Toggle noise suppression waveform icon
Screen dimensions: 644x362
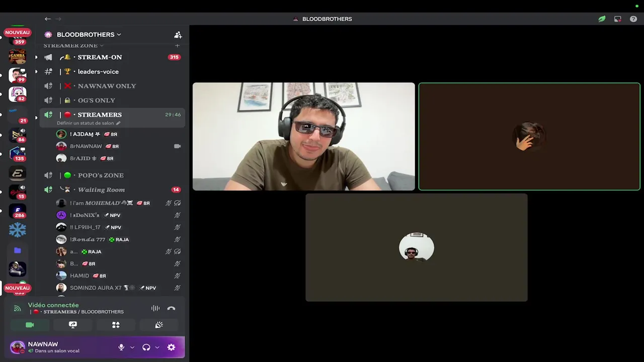point(155,308)
